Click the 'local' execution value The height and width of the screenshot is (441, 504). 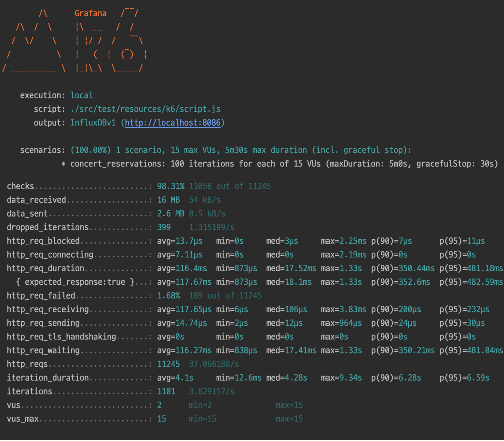(82, 95)
